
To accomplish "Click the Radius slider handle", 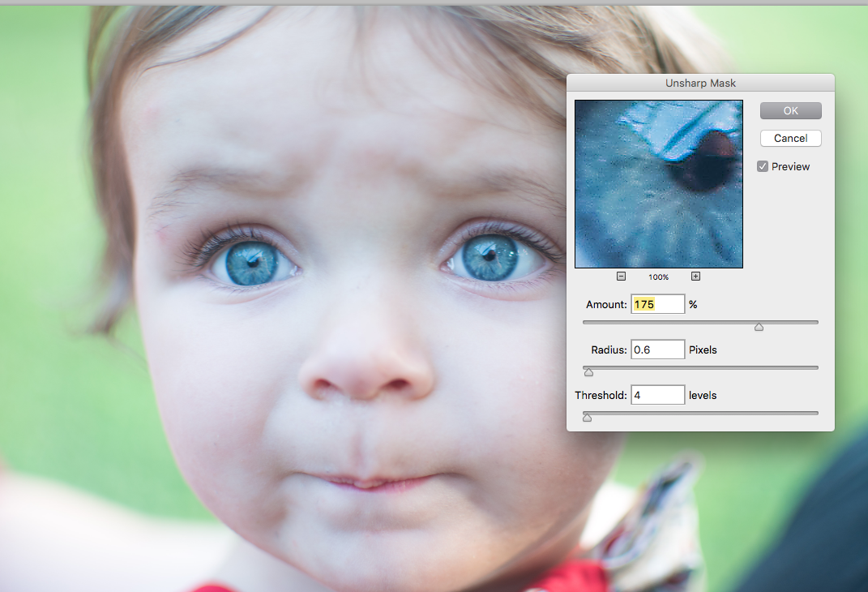I will (x=588, y=373).
